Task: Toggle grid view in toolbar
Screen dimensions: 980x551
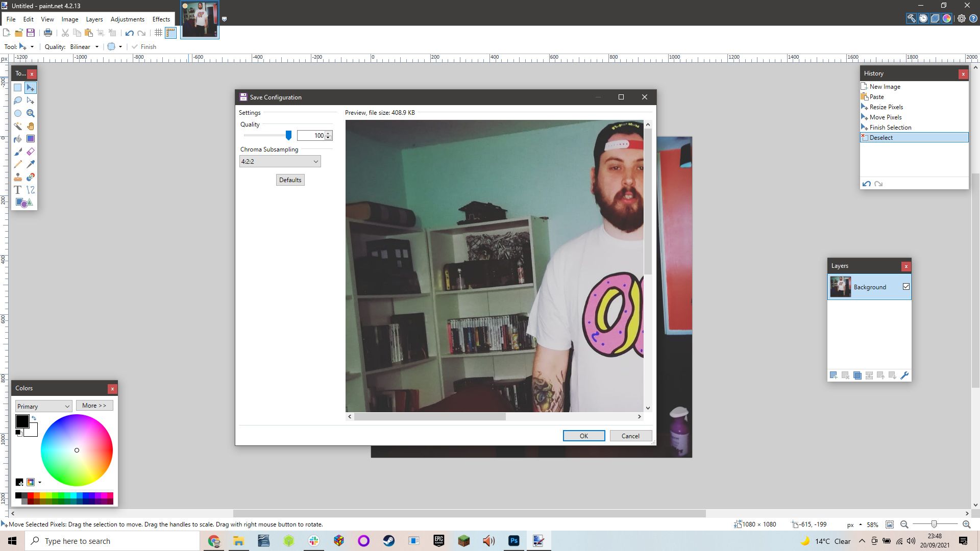Action: pyautogui.click(x=158, y=32)
